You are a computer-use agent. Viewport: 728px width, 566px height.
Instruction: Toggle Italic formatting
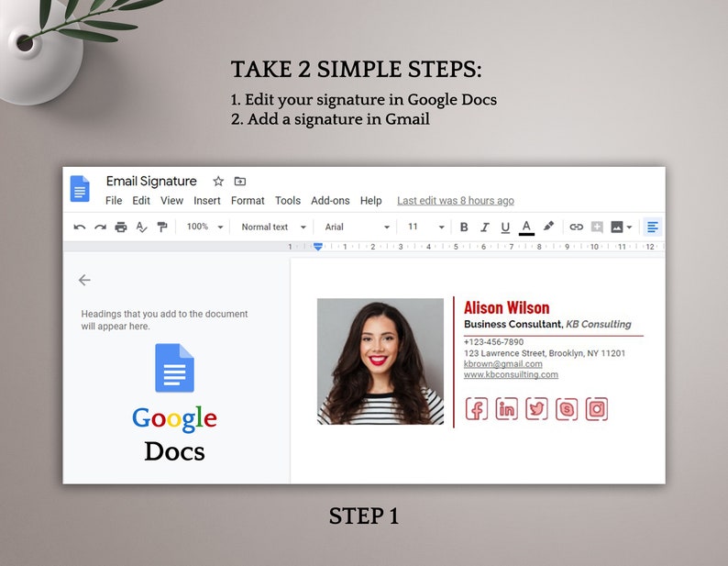click(x=485, y=228)
